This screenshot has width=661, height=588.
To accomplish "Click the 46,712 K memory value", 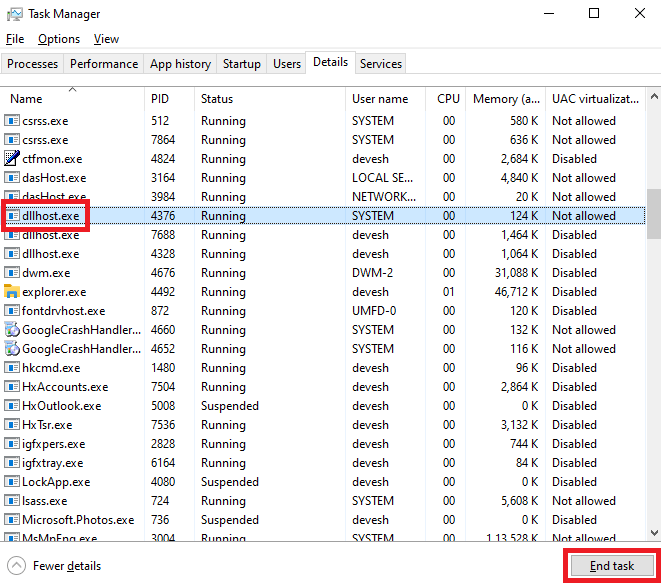I will point(516,292).
